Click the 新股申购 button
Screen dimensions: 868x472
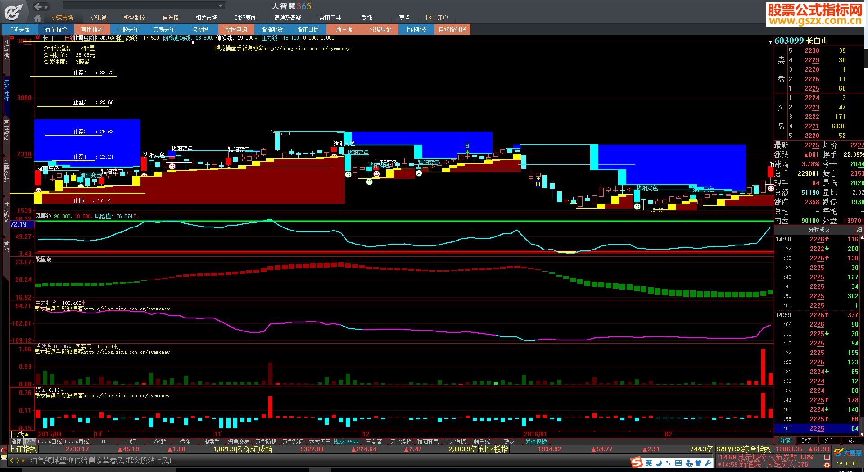point(236,30)
